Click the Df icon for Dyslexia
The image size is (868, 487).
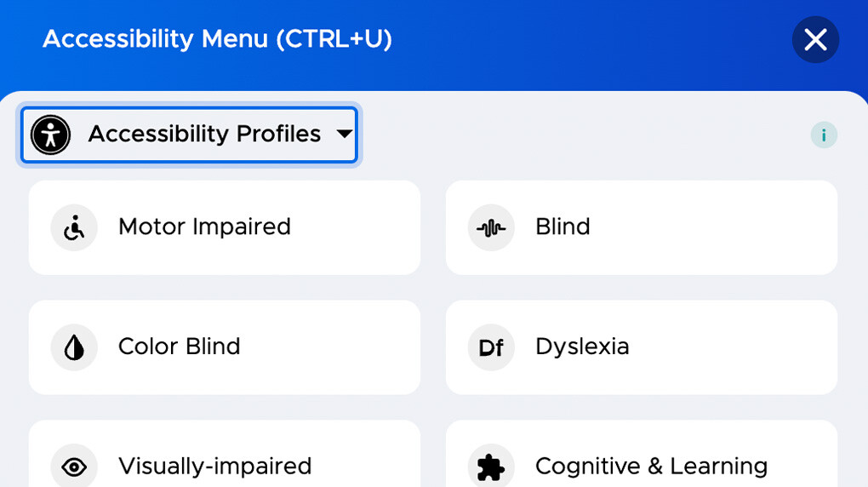(491, 347)
